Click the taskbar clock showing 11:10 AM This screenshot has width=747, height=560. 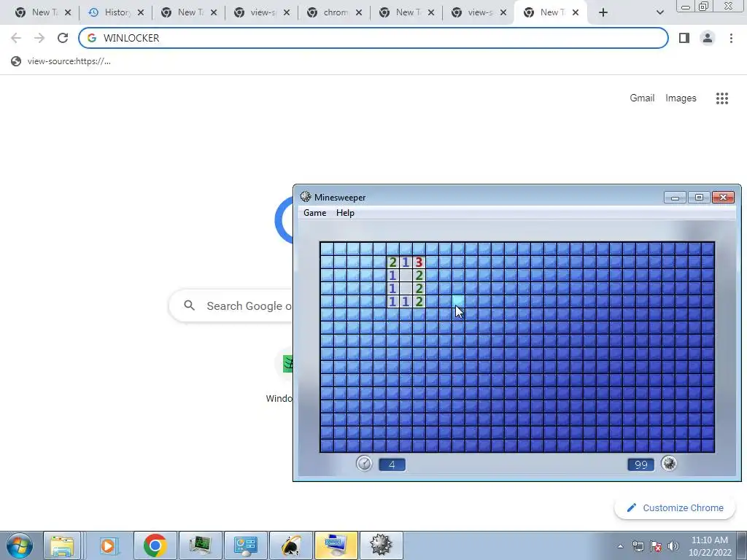709,546
